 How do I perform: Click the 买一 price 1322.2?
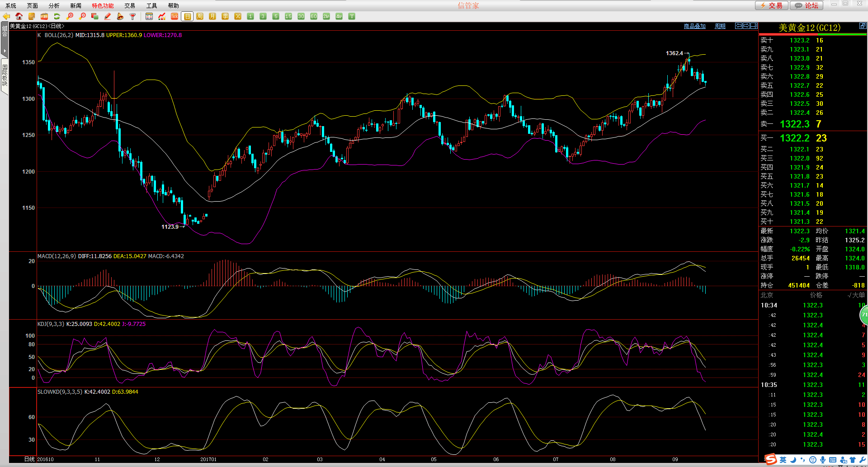tap(795, 138)
